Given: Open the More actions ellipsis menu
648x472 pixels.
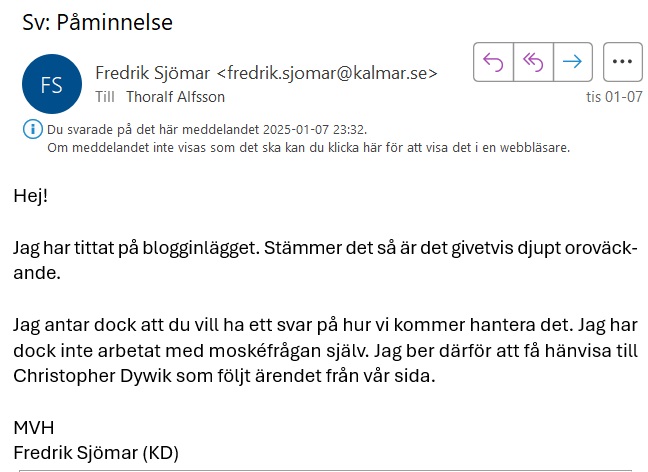Looking at the screenshot, I should (622, 62).
